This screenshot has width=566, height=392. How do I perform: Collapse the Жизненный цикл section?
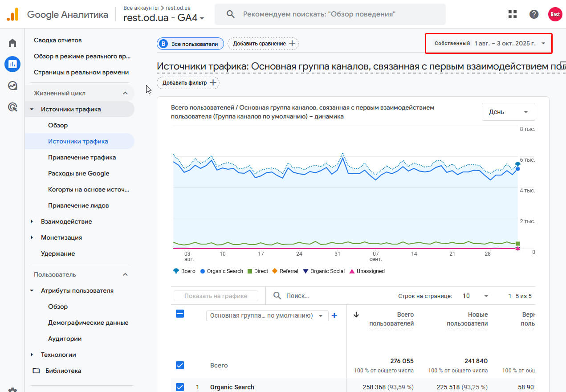[x=125, y=93]
